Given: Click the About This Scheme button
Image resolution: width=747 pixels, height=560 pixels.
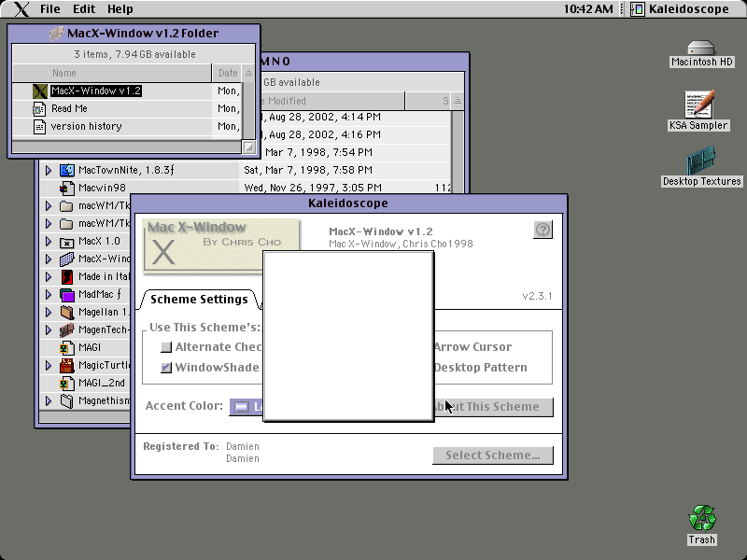Looking at the screenshot, I should (x=493, y=407).
